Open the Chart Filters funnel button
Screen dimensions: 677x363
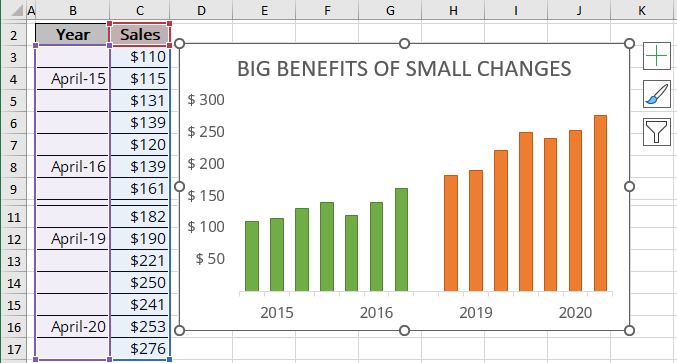click(x=657, y=132)
